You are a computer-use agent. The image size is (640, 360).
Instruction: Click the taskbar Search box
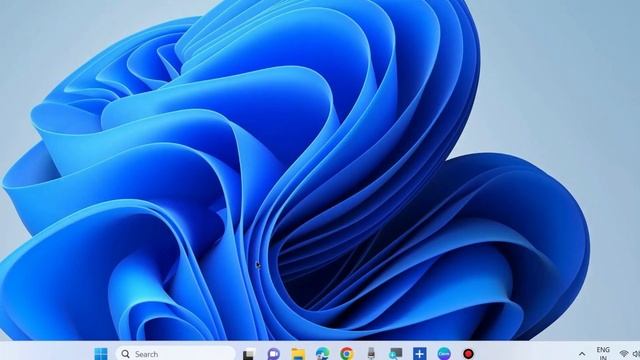tap(176, 353)
